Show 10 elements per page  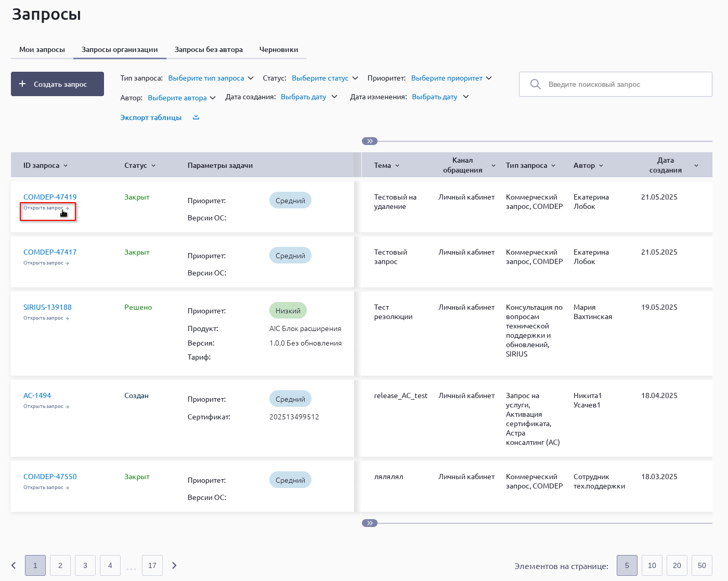pos(652,565)
